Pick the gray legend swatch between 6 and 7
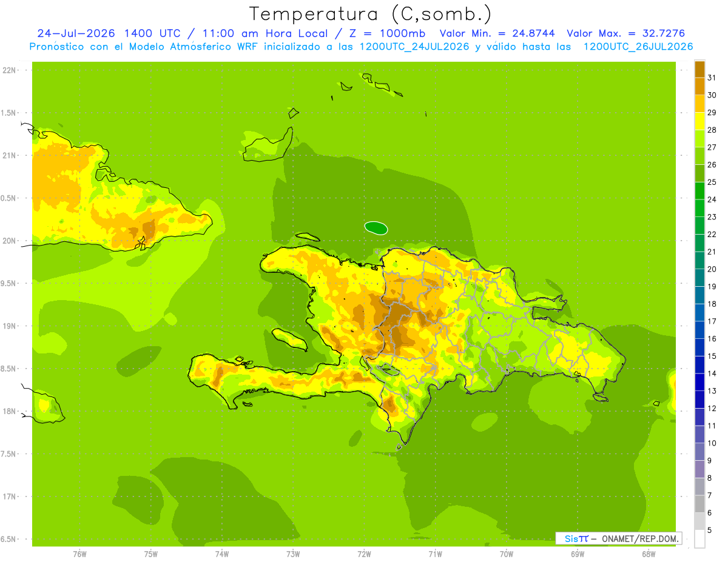 699,504
